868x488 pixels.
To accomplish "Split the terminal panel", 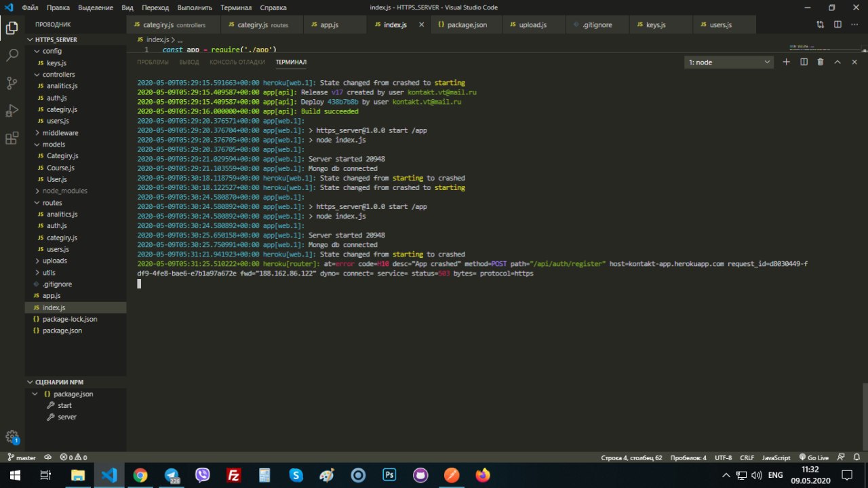I will pyautogui.click(x=804, y=62).
